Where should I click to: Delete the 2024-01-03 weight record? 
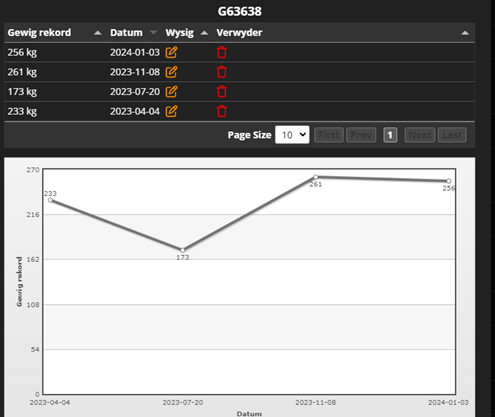point(222,52)
